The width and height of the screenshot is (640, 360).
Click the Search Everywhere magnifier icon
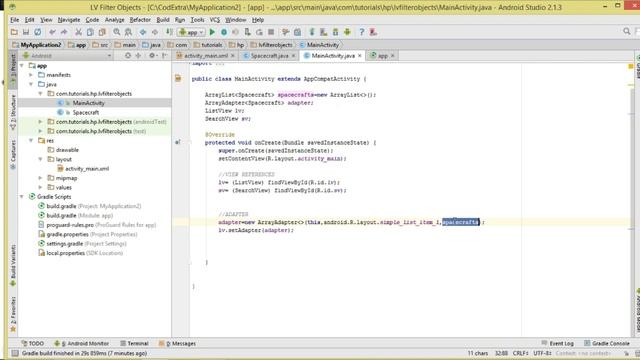[x=627, y=31]
